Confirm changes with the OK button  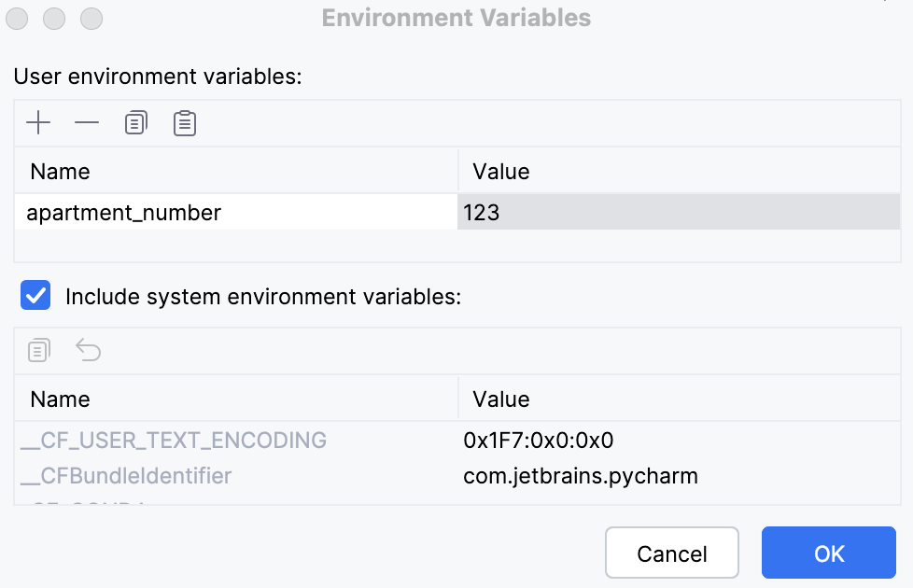coord(828,553)
